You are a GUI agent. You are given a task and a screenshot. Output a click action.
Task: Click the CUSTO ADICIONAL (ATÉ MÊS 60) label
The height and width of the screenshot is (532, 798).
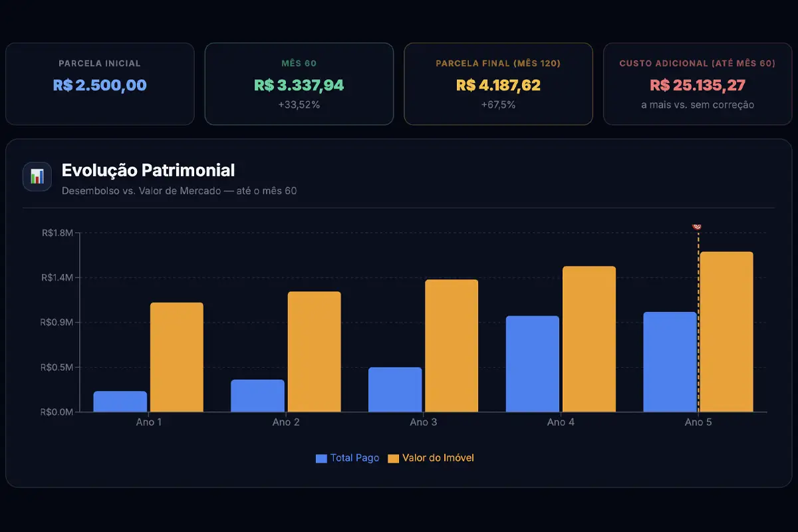[x=698, y=64]
